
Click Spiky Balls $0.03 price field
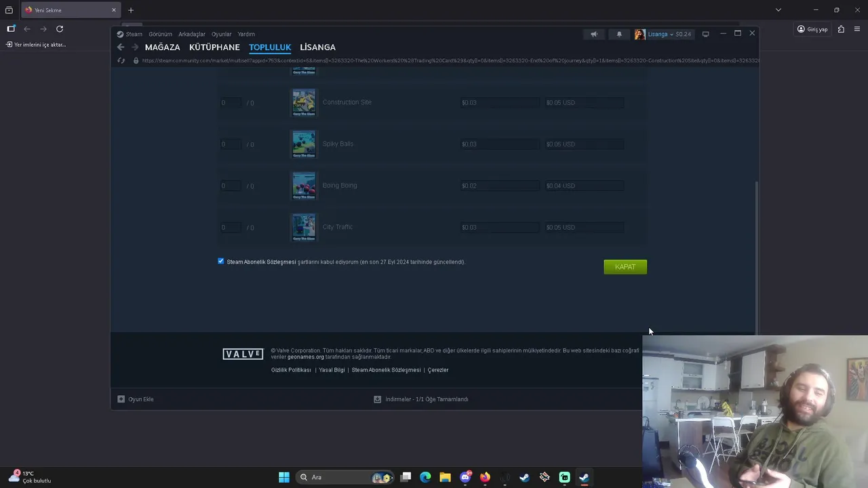500,144
